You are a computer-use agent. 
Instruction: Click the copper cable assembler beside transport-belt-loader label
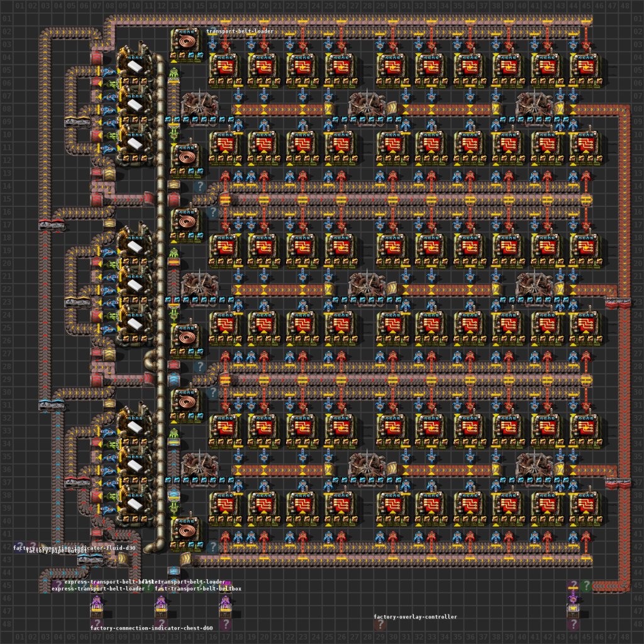(187, 45)
